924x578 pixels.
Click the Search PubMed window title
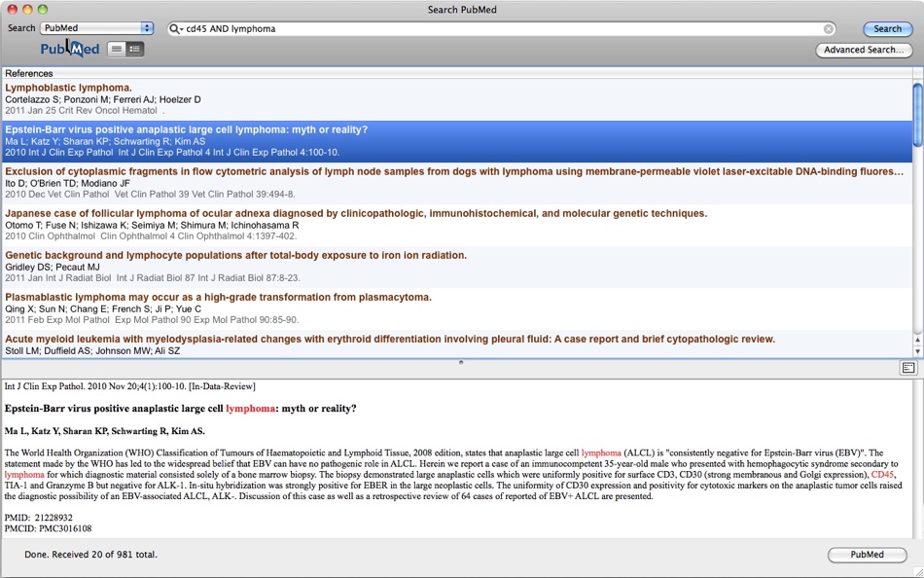462,10
